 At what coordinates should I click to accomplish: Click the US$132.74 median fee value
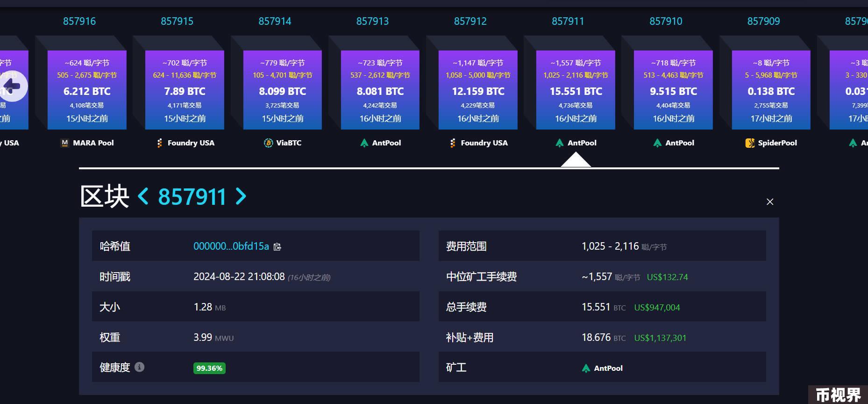[x=667, y=277]
